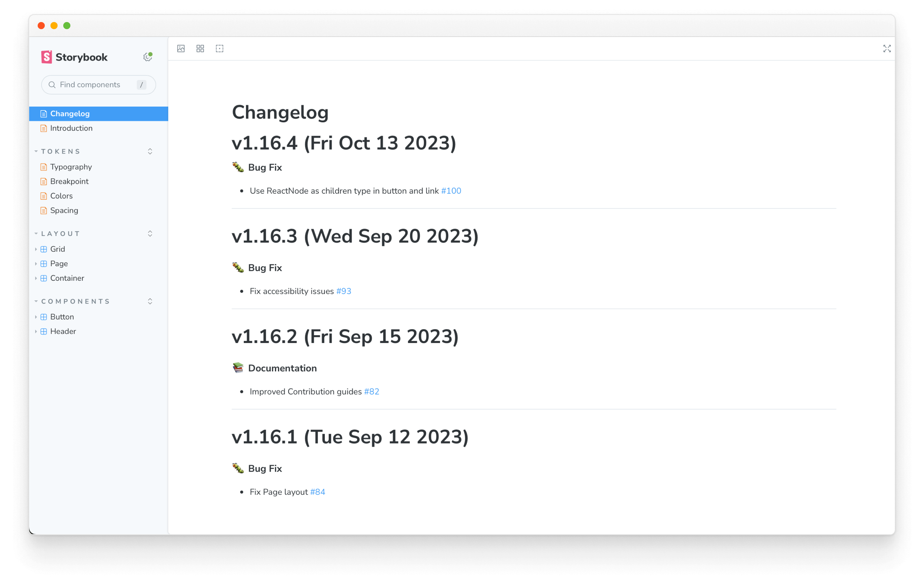Select the Changelog sidebar item
924x585 pixels.
[70, 114]
